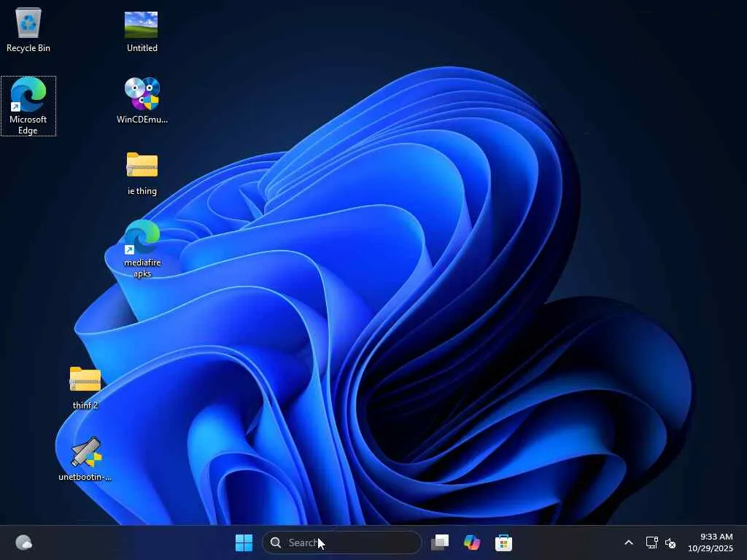Click the 'Microsoft Edge' label text
The width and height of the screenshot is (747, 560).
tap(28, 125)
